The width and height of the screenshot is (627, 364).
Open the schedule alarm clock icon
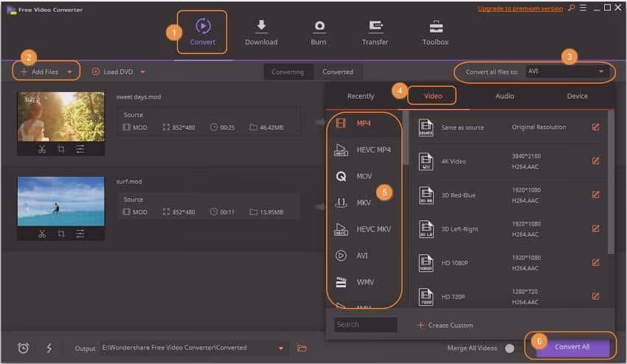coord(23,348)
